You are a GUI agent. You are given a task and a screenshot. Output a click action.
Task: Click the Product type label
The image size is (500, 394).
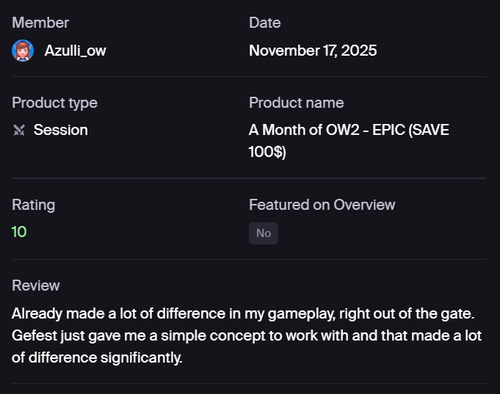point(55,103)
